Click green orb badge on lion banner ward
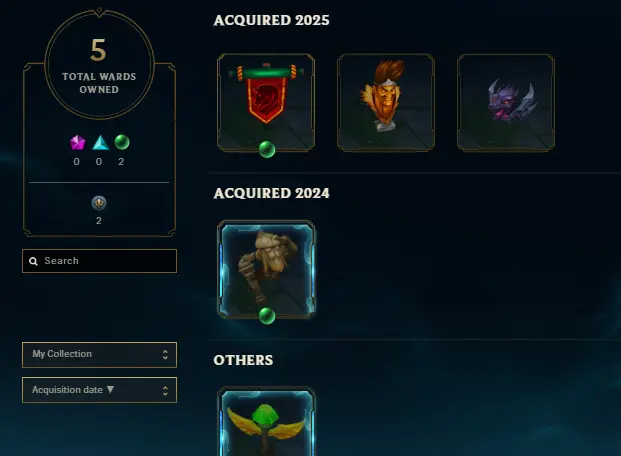The height and width of the screenshot is (456, 621). pyautogui.click(x=267, y=149)
